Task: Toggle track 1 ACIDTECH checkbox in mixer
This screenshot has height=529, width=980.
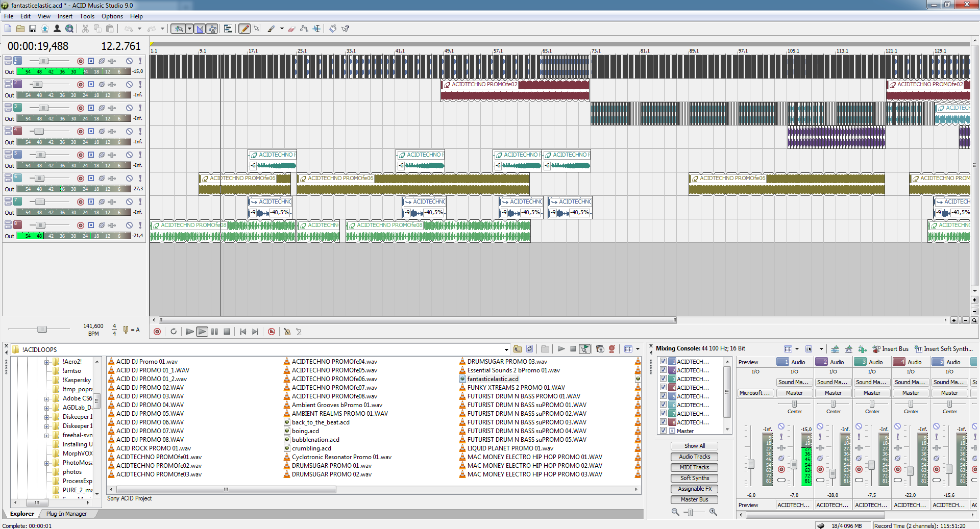Action: coord(663,361)
